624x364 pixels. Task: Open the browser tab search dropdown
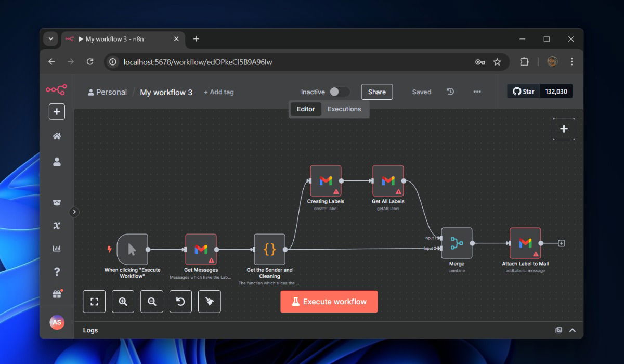click(50, 39)
